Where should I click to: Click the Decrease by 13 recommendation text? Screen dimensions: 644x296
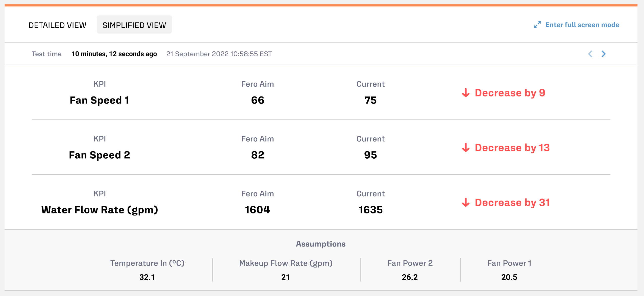pos(512,148)
